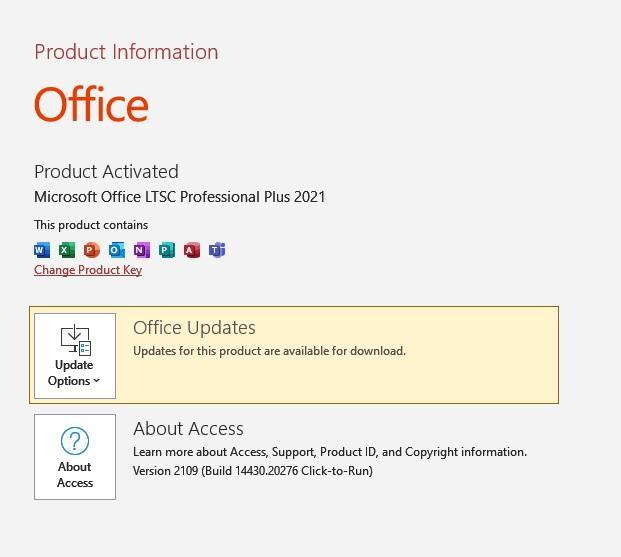Viewport: 621px width, 557px height.
Task: Click the Product Activated heading
Action: click(106, 172)
